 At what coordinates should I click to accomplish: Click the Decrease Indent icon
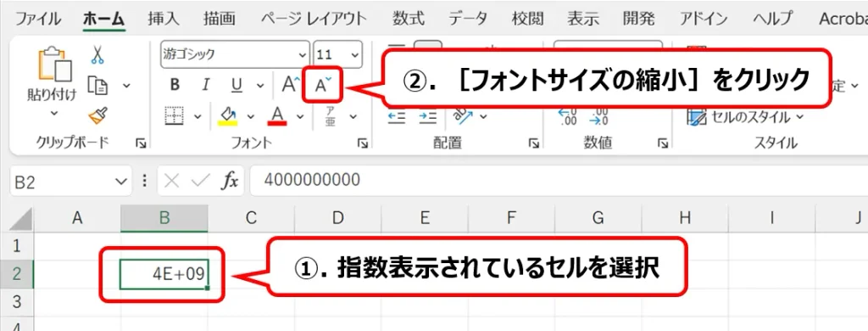click(x=397, y=116)
